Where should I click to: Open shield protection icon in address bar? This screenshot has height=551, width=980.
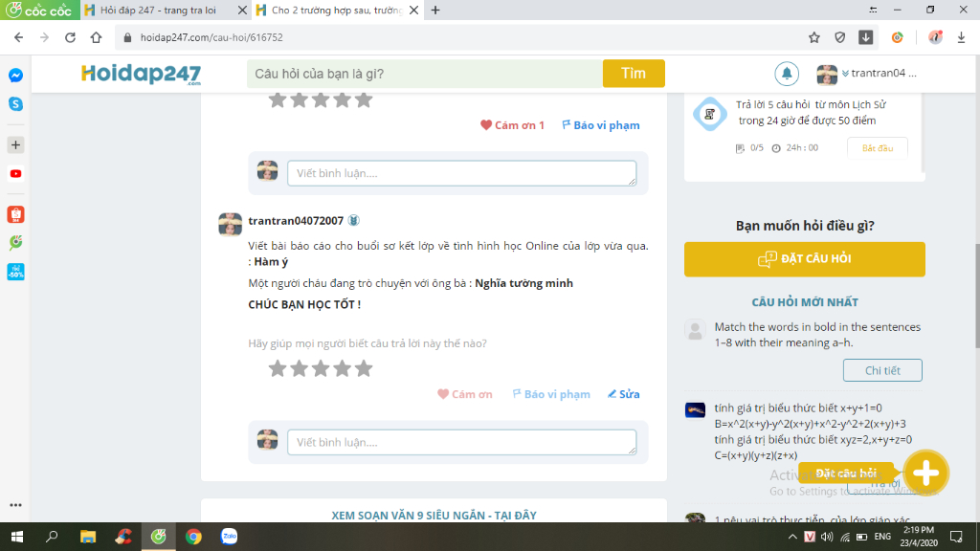point(840,37)
